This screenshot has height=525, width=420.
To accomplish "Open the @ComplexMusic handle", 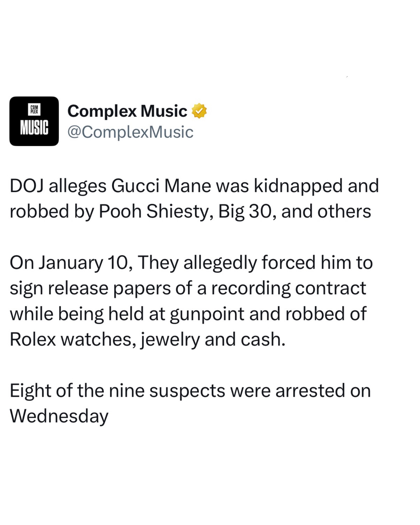I will click(x=130, y=132).
